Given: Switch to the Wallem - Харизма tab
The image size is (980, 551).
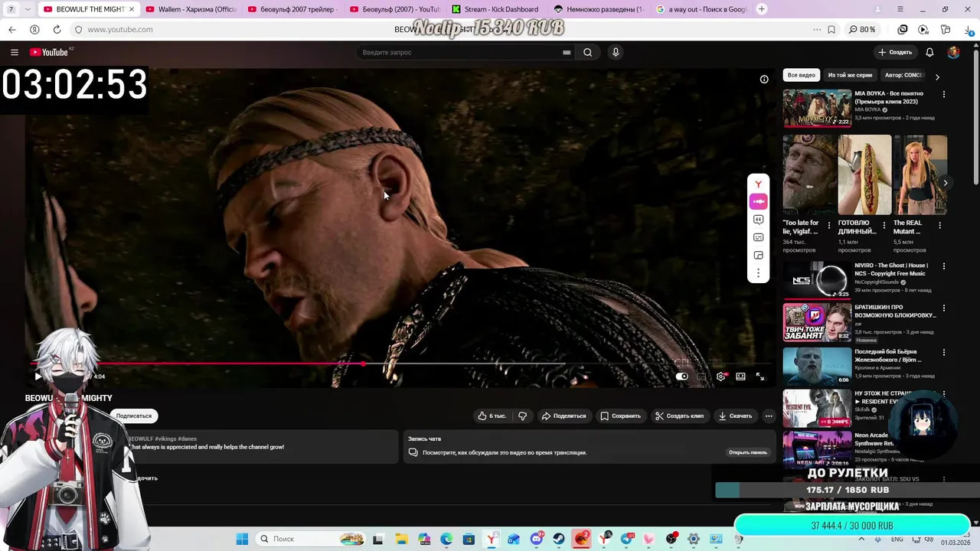Looking at the screenshot, I should tap(191, 9).
